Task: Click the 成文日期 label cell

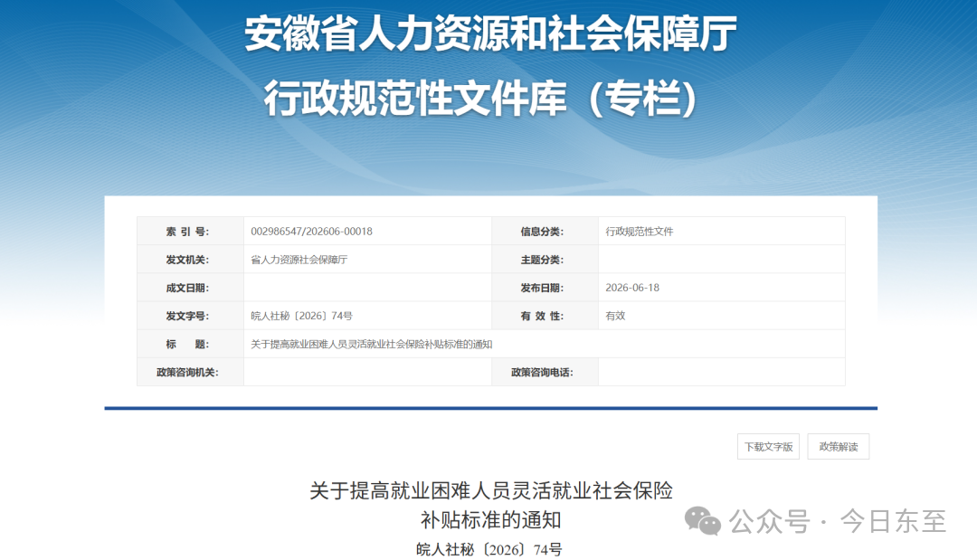Action: point(190,288)
